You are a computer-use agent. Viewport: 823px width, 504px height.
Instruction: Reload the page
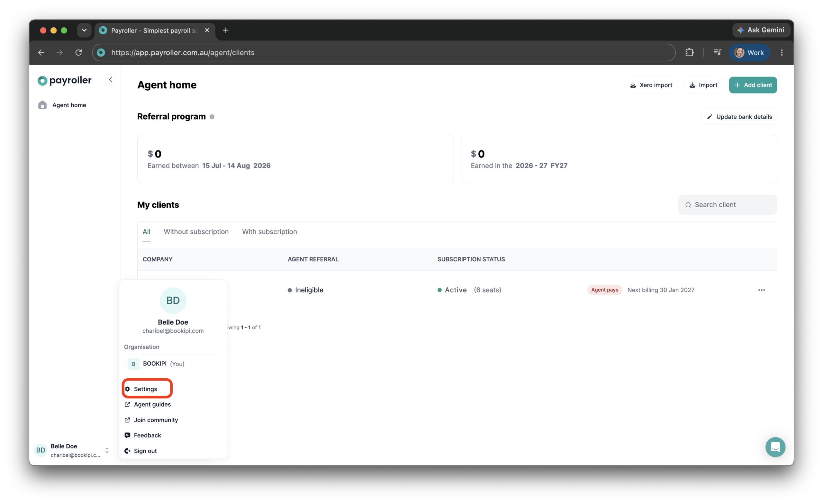78,52
